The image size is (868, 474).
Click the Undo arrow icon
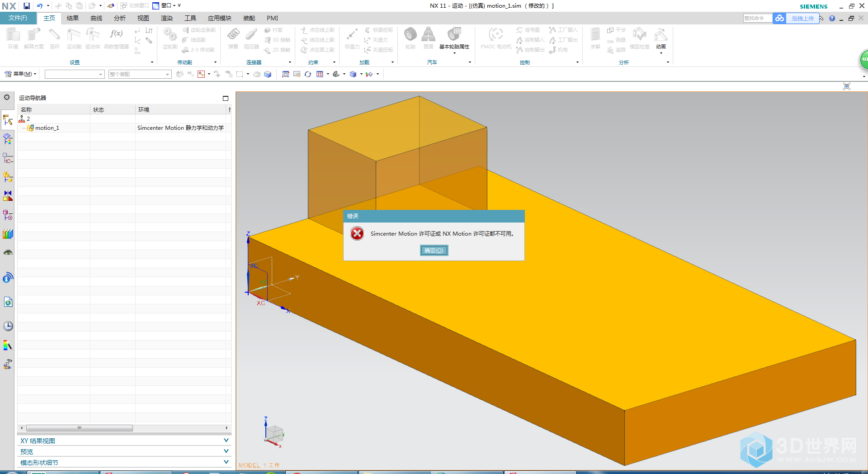tap(40, 6)
